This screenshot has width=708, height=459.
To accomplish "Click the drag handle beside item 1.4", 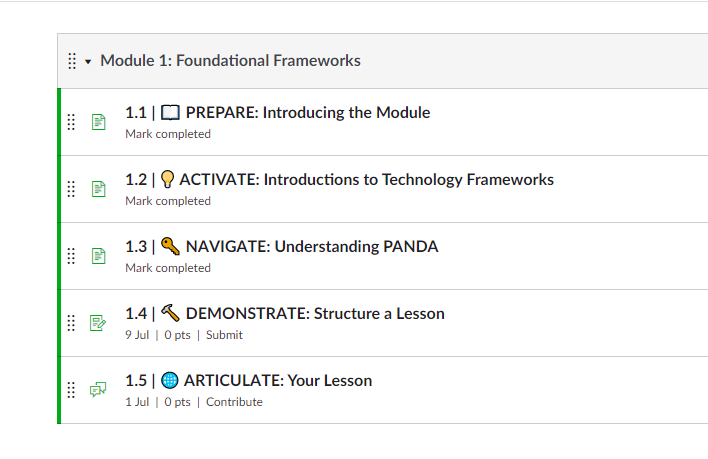I will 71,323.
